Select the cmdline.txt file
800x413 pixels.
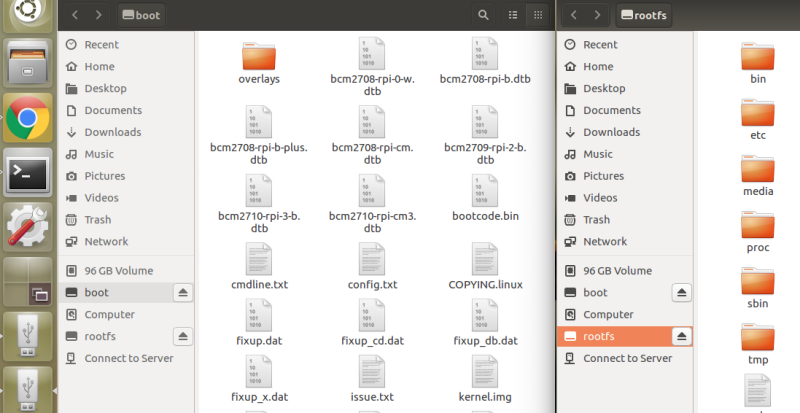point(259,266)
